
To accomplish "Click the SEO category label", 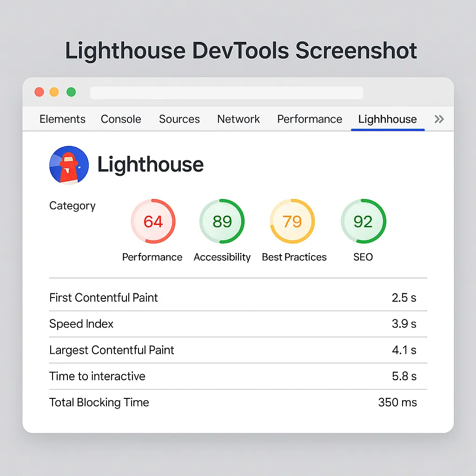I will 363,257.
